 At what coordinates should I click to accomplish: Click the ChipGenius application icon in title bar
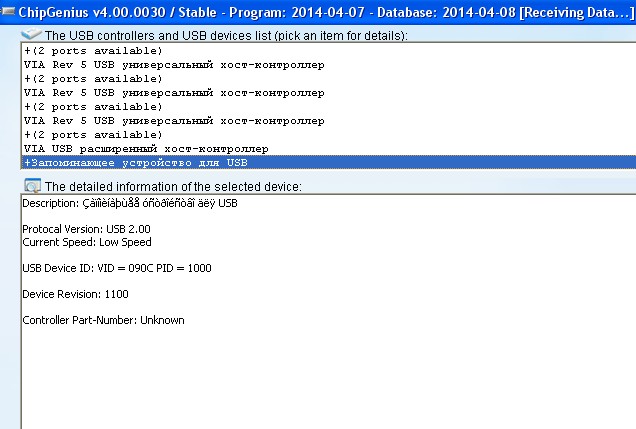(x=7, y=11)
